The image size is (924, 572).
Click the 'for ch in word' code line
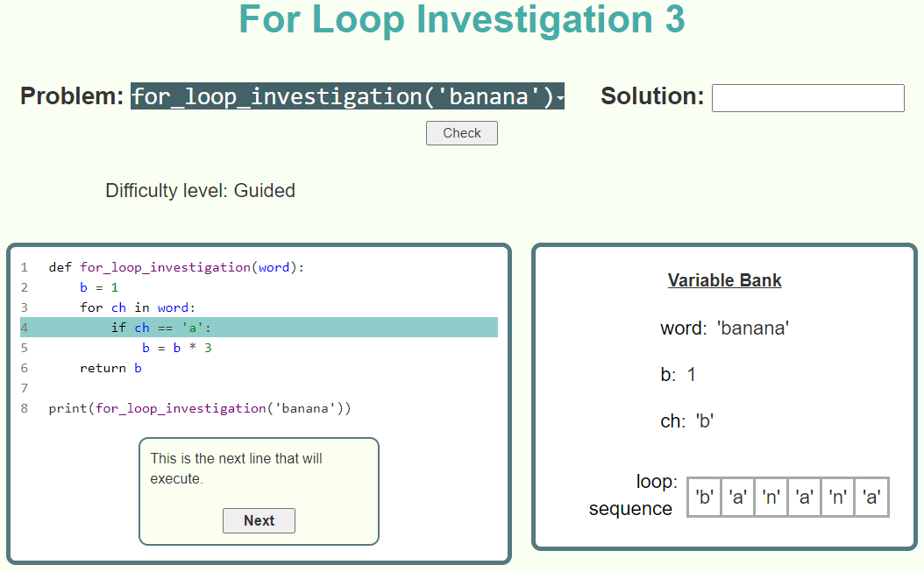pyautogui.click(x=137, y=307)
